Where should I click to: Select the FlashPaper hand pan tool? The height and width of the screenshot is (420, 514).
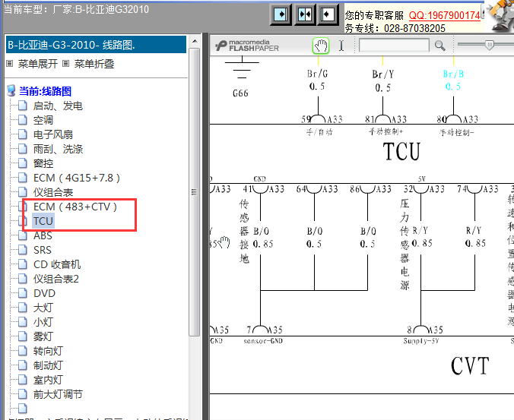(x=321, y=46)
